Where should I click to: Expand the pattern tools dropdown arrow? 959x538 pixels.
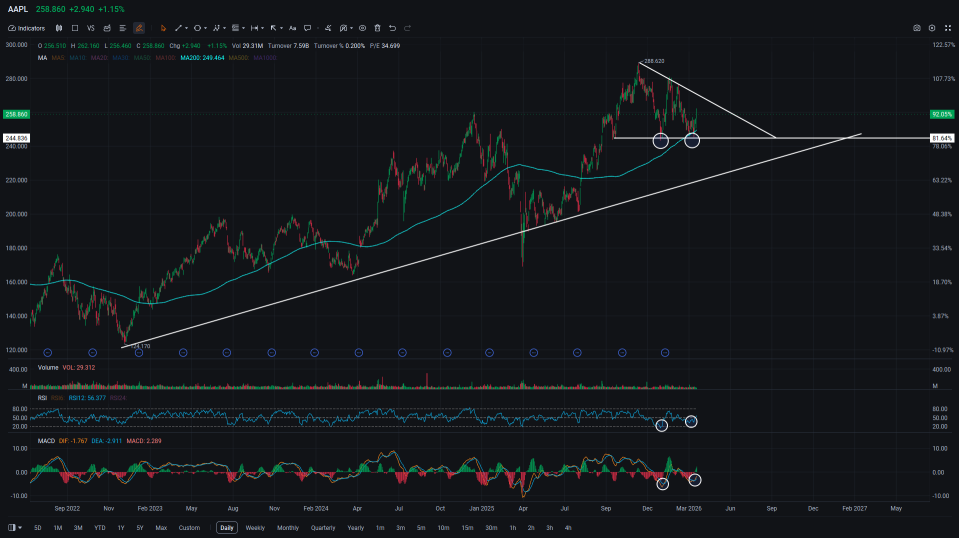[224, 28]
